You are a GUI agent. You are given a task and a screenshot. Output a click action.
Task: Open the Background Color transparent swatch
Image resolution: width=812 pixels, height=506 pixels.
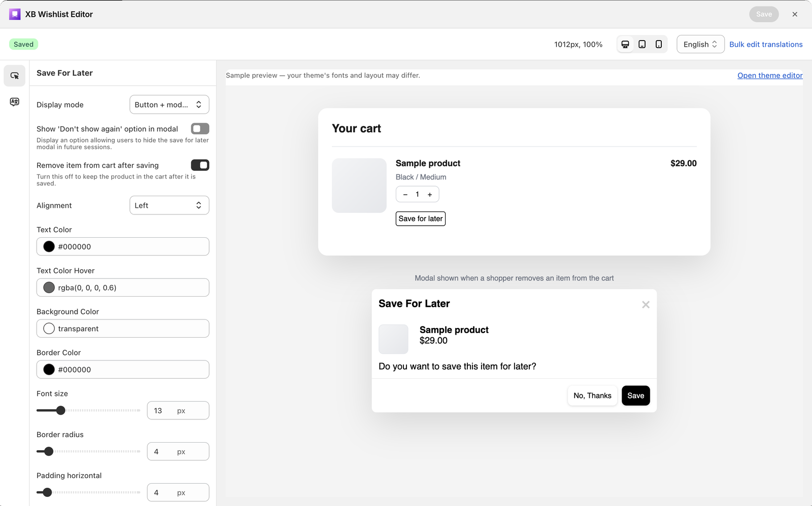49,329
